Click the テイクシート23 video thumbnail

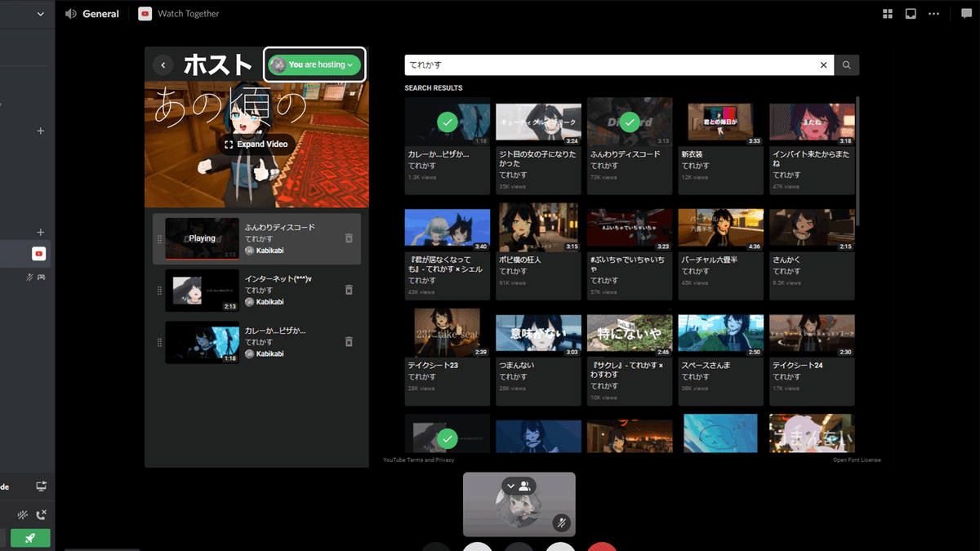[x=448, y=333]
